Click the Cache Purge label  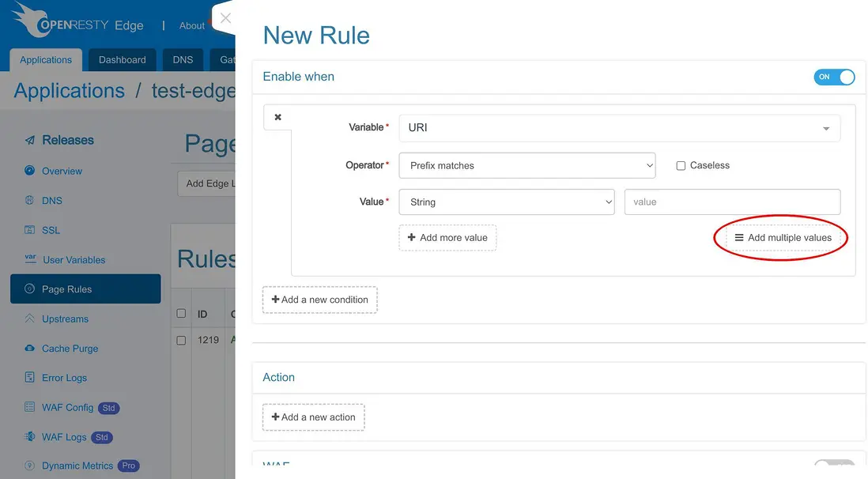[70, 349]
